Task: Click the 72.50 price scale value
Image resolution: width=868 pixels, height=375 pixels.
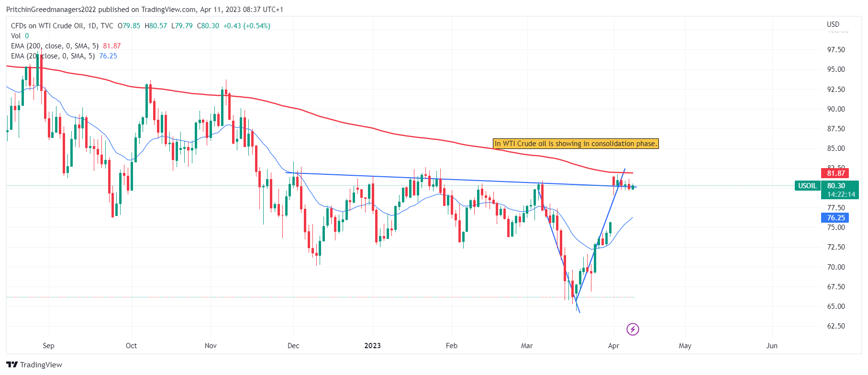Action: tap(836, 247)
